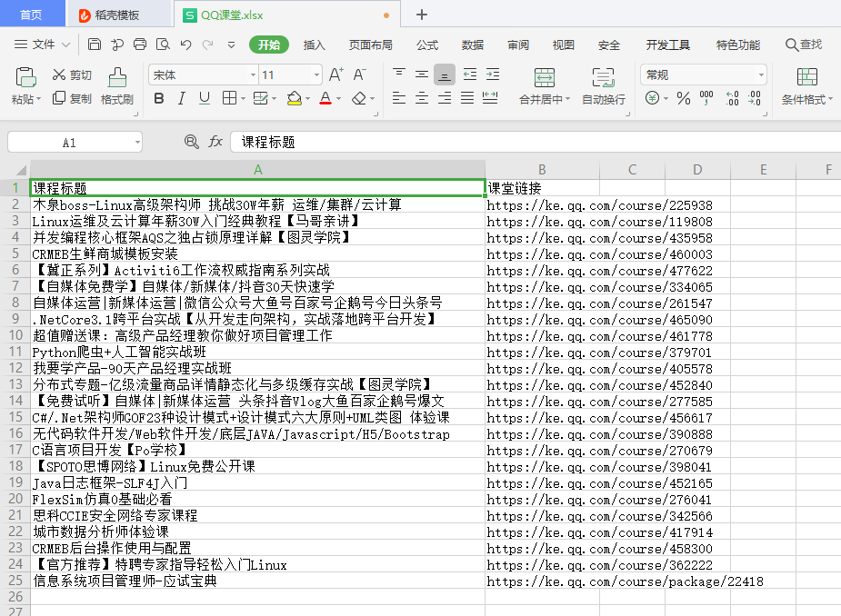Expand the Name Box dropdown for A1
The width and height of the screenshot is (841, 616).
(137, 143)
